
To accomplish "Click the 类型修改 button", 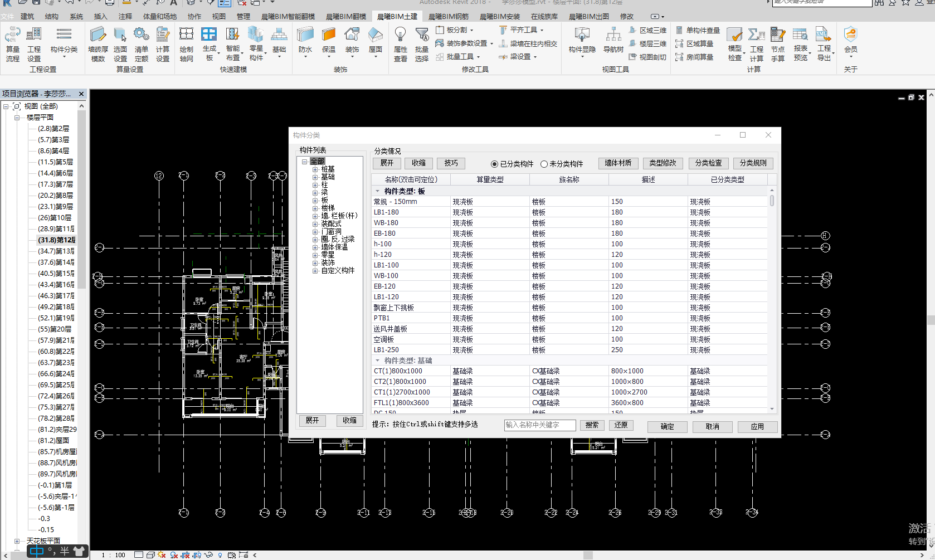I will (x=663, y=163).
